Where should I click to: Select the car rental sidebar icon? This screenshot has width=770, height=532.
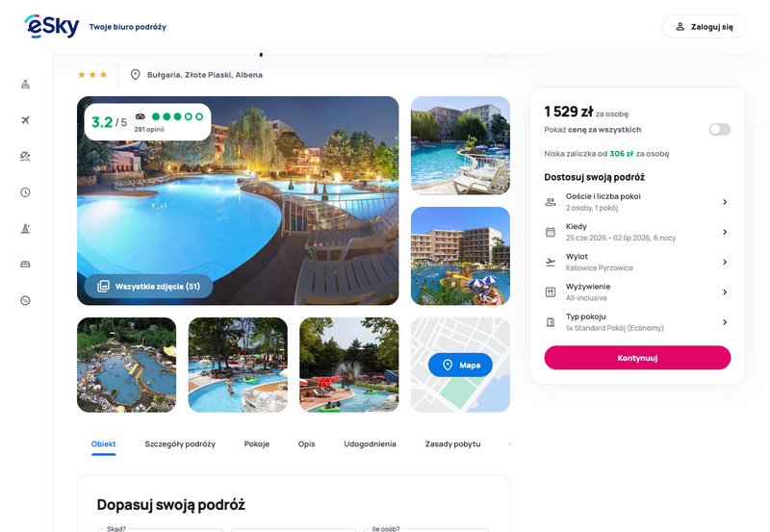(26, 265)
